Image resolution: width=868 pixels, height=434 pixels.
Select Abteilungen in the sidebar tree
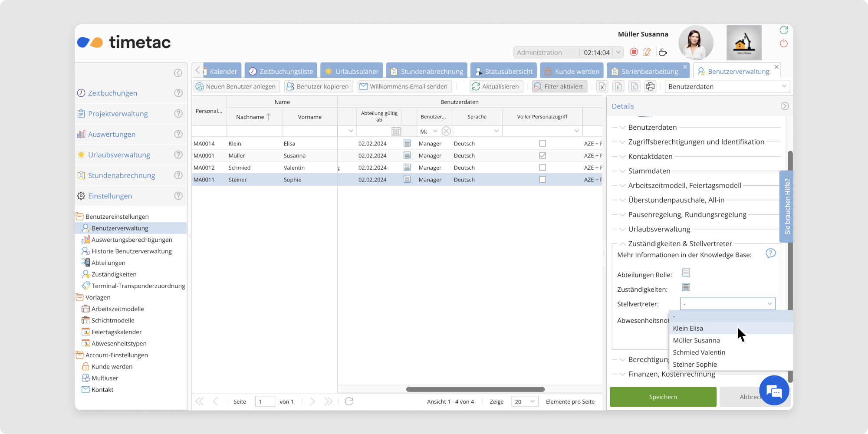click(108, 263)
